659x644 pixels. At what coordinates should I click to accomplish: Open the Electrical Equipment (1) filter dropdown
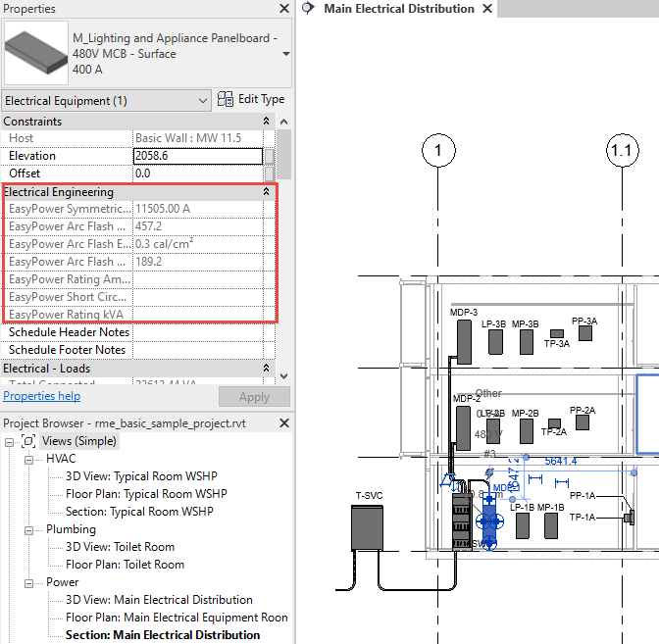point(203,100)
